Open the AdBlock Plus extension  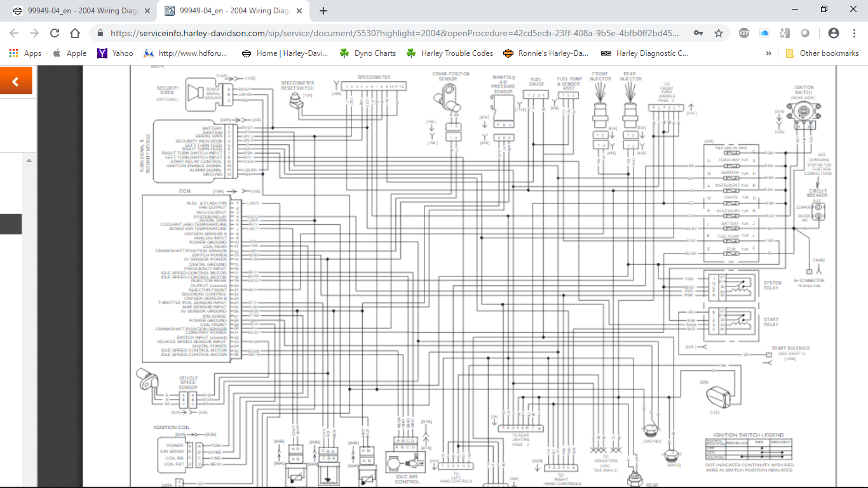744,33
